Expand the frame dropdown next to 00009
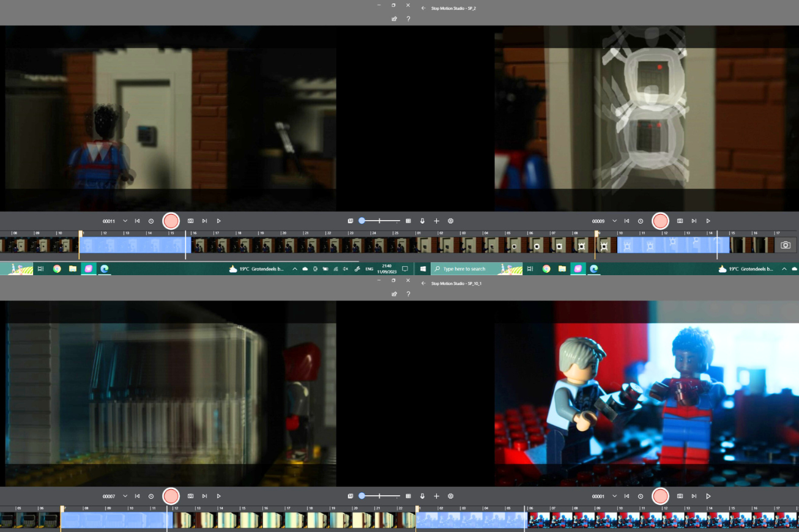The width and height of the screenshot is (799, 532). (614, 221)
